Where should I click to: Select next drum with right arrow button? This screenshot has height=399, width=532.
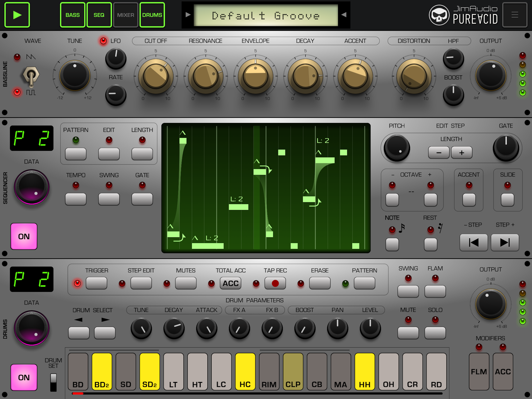point(105,333)
